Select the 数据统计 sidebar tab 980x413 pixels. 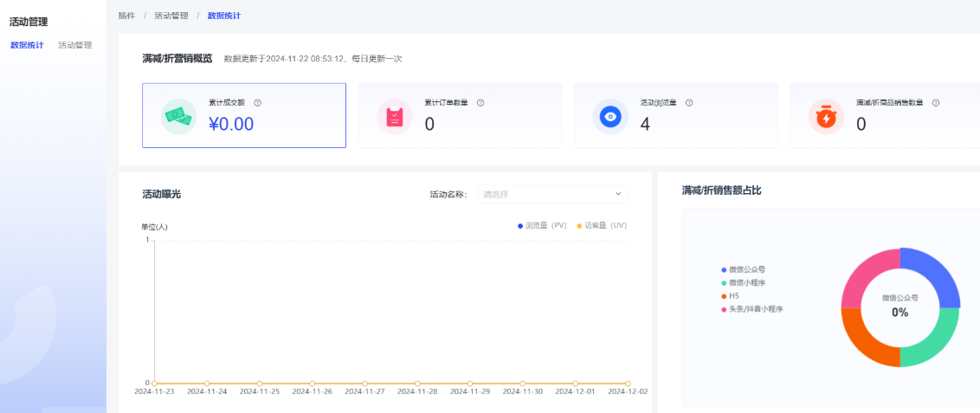click(27, 45)
